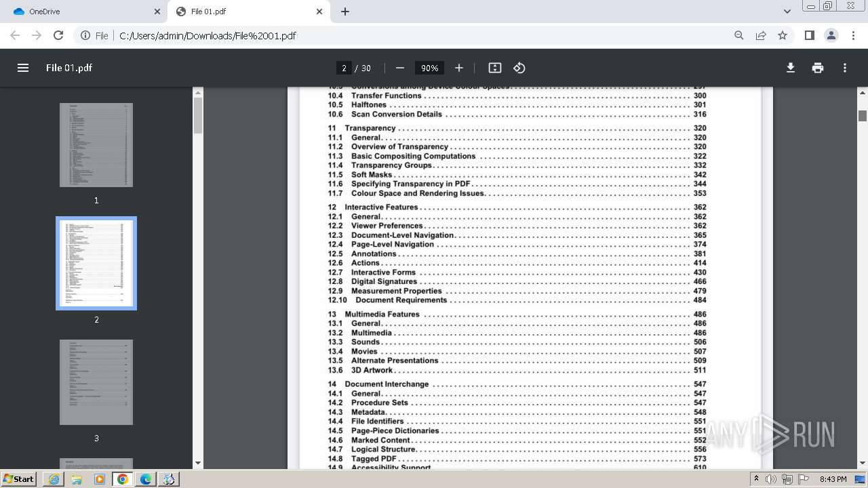Edit the 90% zoom level field

click(429, 68)
